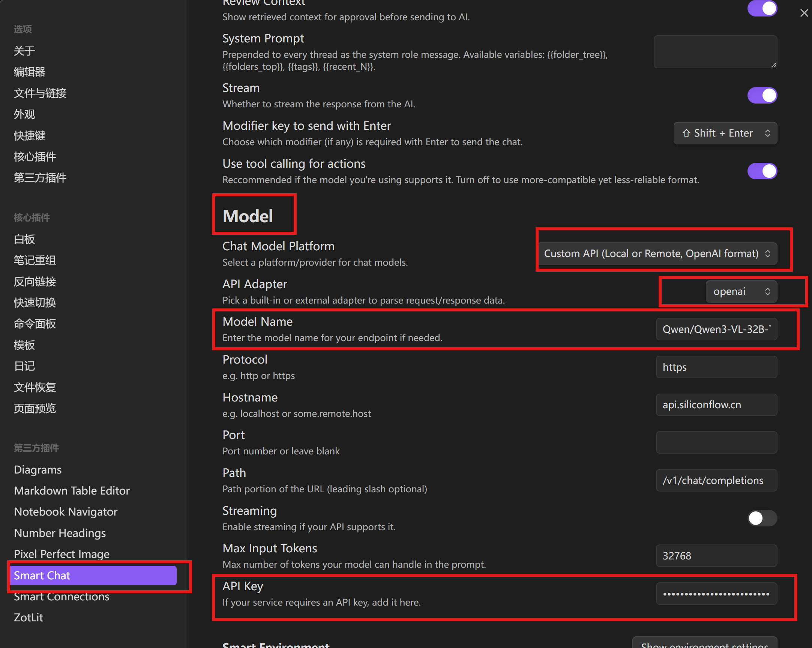Open the Chat Model Platform dropdown
Image resolution: width=812 pixels, height=648 pixels.
(x=657, y=254)
